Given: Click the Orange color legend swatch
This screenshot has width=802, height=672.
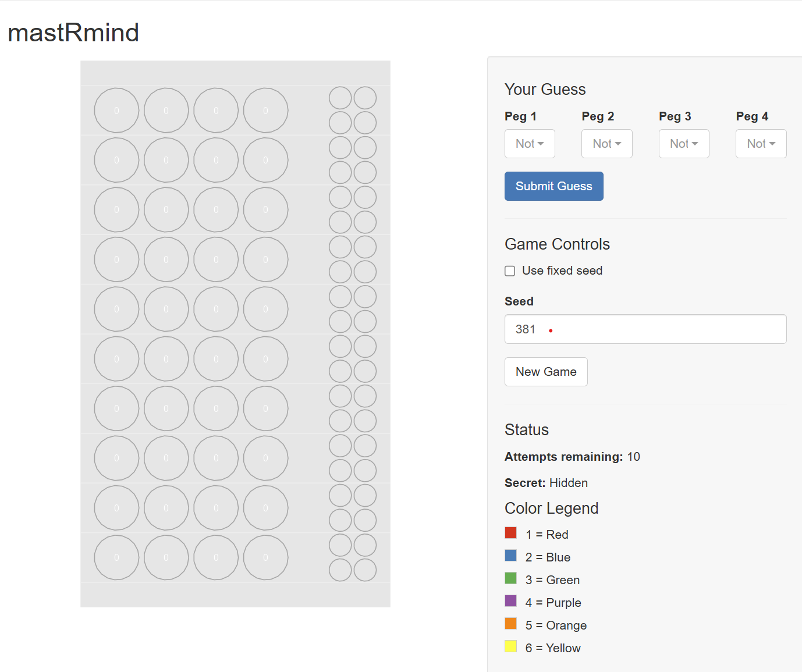Looking at the screenshot, I should coord(510,624).
